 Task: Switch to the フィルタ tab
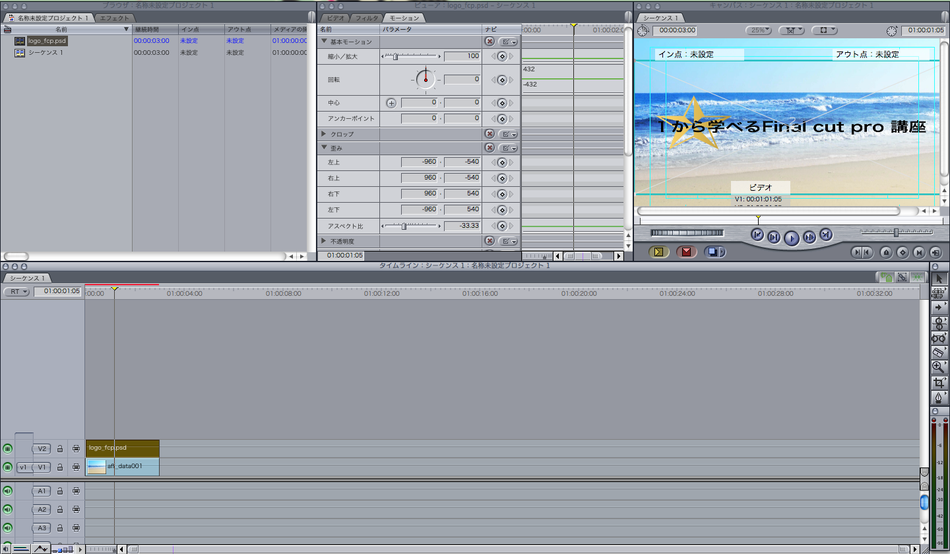point(367,18)
